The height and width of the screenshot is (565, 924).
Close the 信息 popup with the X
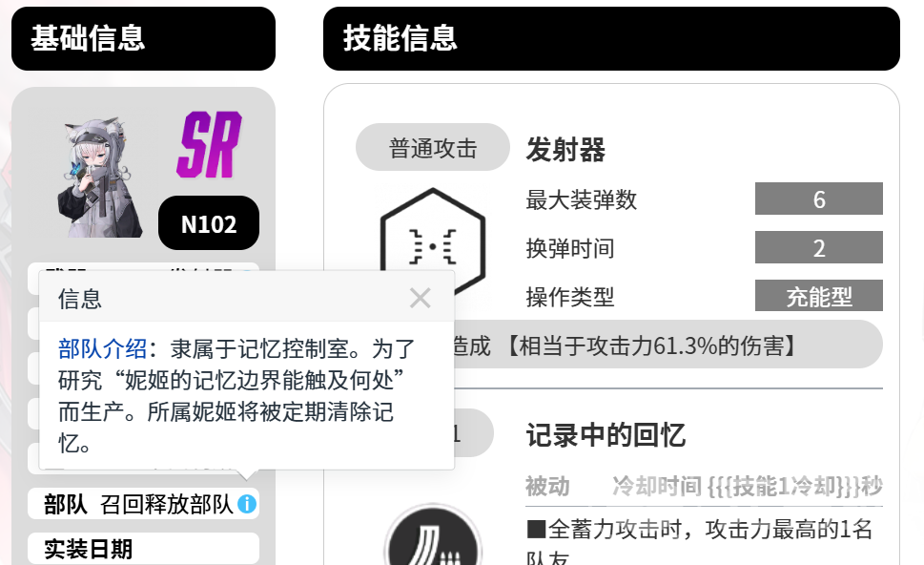421,298
